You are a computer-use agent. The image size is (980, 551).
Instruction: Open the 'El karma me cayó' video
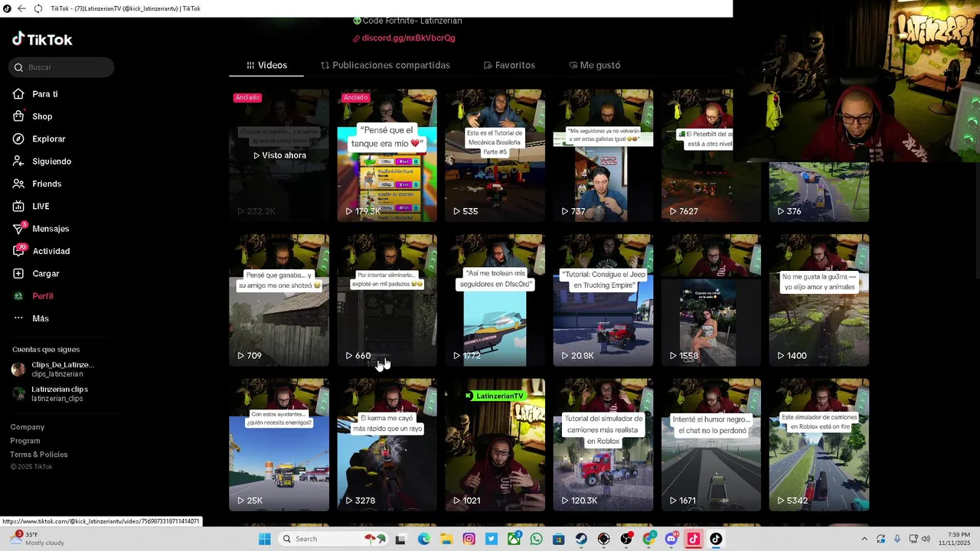[x=387, y=445]
